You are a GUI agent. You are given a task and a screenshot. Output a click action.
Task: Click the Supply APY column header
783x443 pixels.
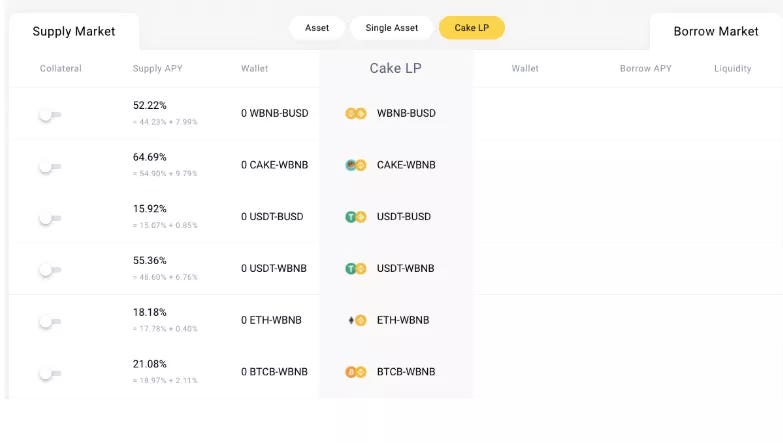coord(157,68)
